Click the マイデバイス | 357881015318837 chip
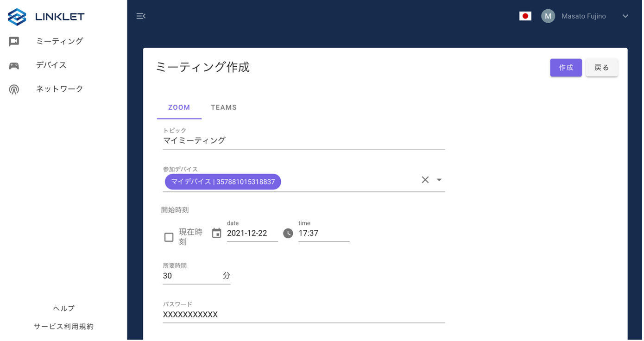644x341 pixels. coord(223,182)
